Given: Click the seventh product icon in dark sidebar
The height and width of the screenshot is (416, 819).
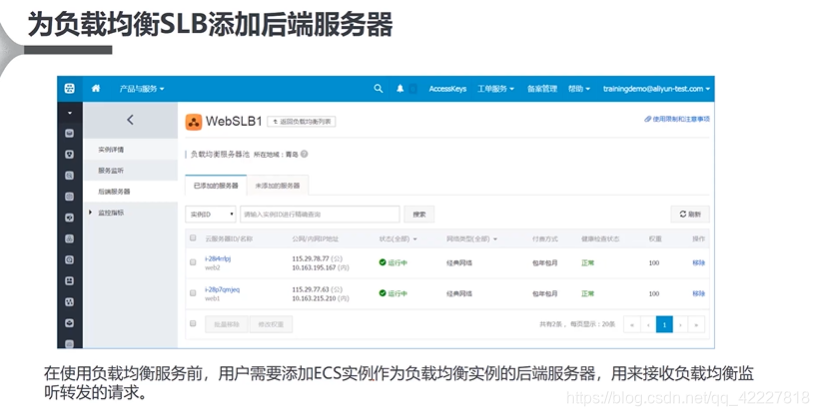Looking at the screenshot, I should [69, 260].
